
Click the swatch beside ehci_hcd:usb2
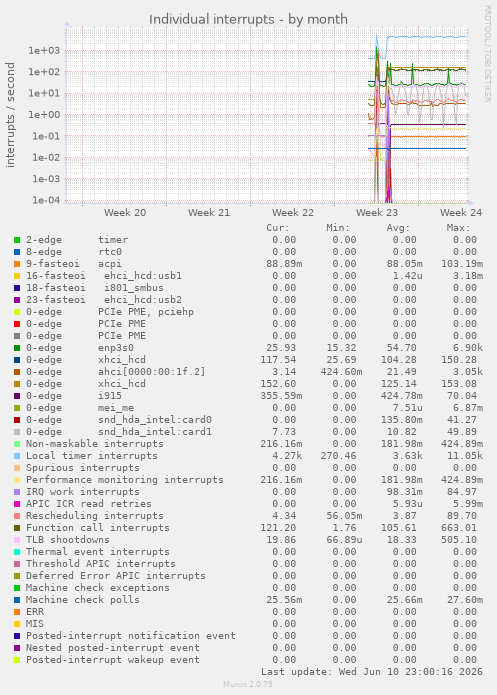[x=17, y=300]
